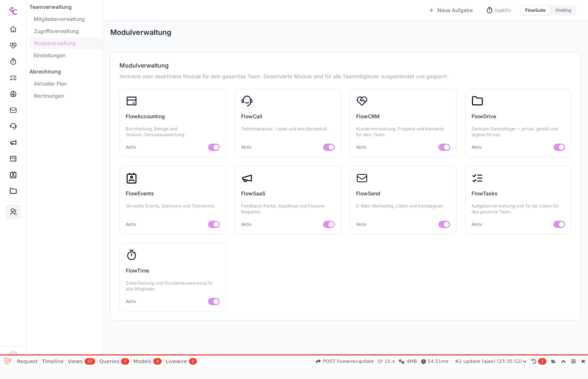Screen dimensions: 588x379
Task: Open the Queries tab in the debugbar
Action: coord(114,361)
